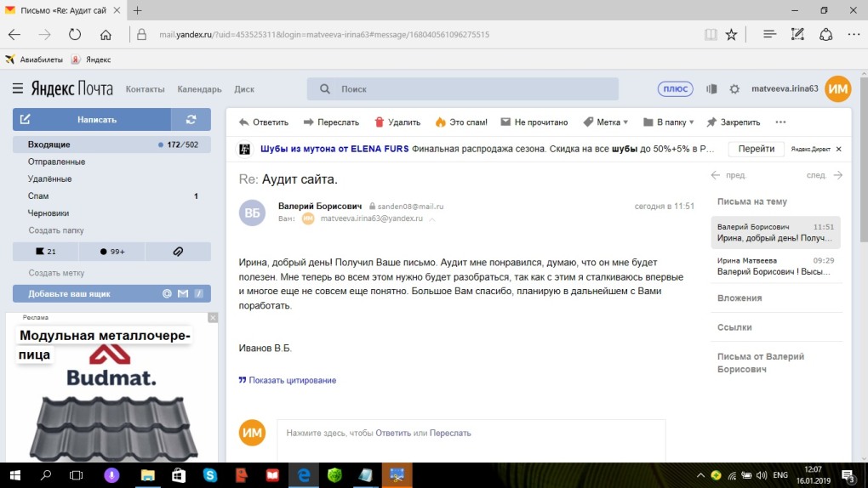Mark the message as Не прочитано

pos(533,122)
